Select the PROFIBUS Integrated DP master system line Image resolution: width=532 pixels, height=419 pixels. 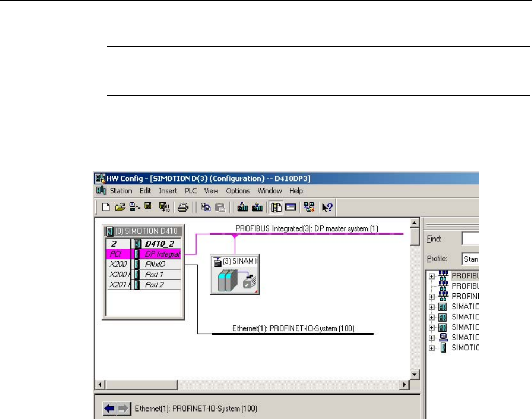[306, 234]
